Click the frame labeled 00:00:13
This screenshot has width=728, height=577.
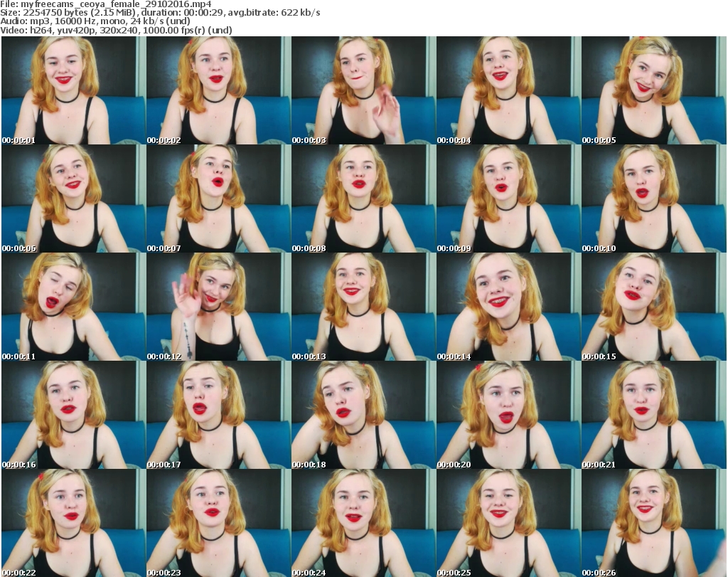tap(363, 307)
